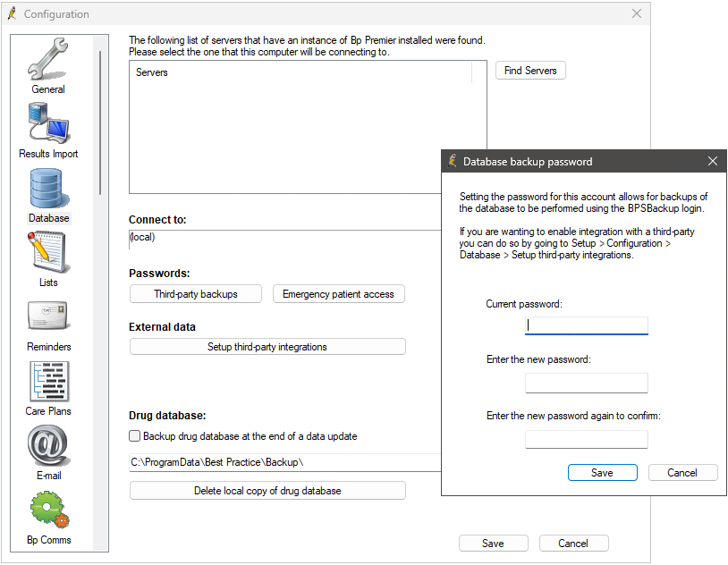
Task: Select the Bp Comms label
Action: 49,540
